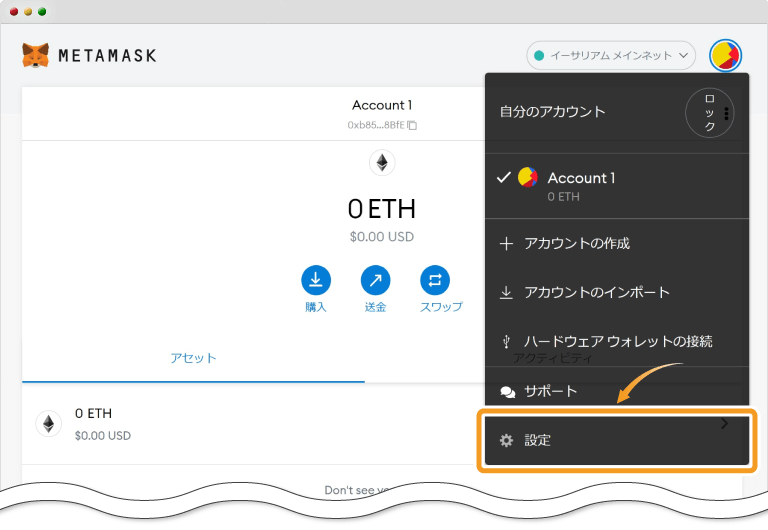The height and width of the screenshot is (530, 768).
Task: Click the USB hardware wallet icon
Action: coord(506,341)
